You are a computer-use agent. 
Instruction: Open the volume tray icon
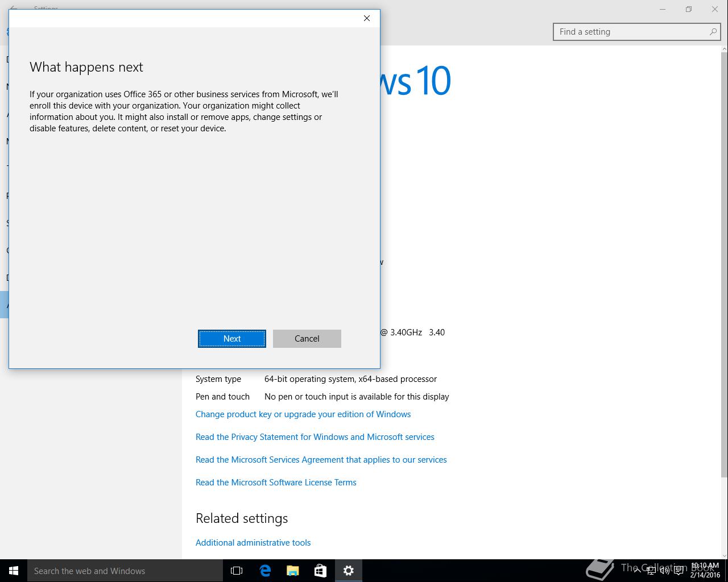665,571
